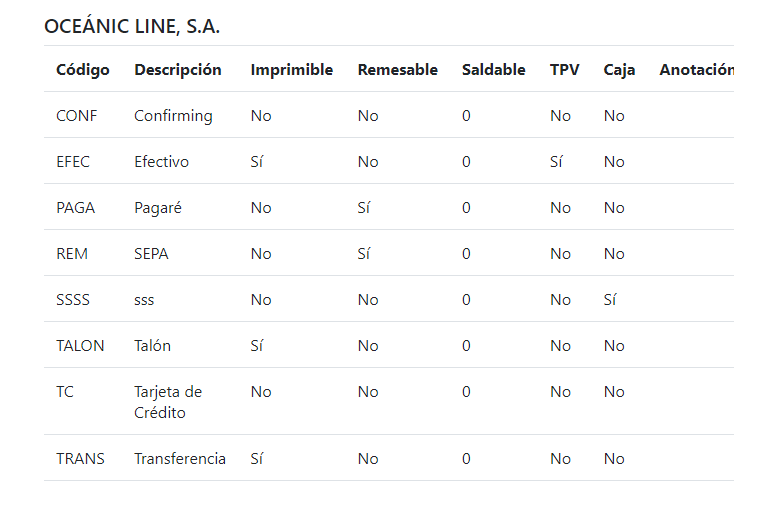Click the Efectivo description cell
Image resolution: width=778 pixels, height=507 pixels.
click(161, 162)
